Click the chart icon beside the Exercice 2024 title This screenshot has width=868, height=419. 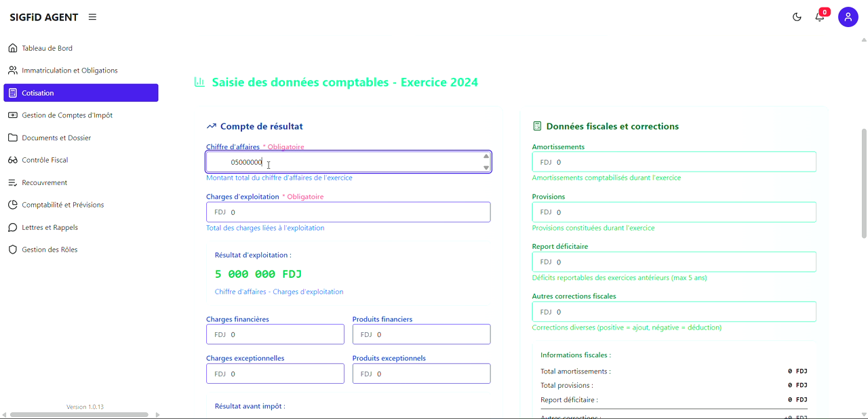[x=199, y=81]
